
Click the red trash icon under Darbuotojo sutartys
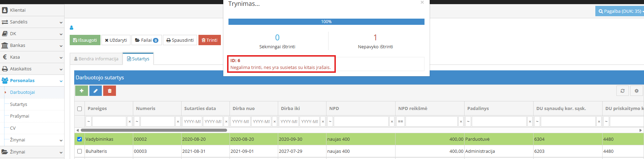pyautogui.click(x=109, y=91)
